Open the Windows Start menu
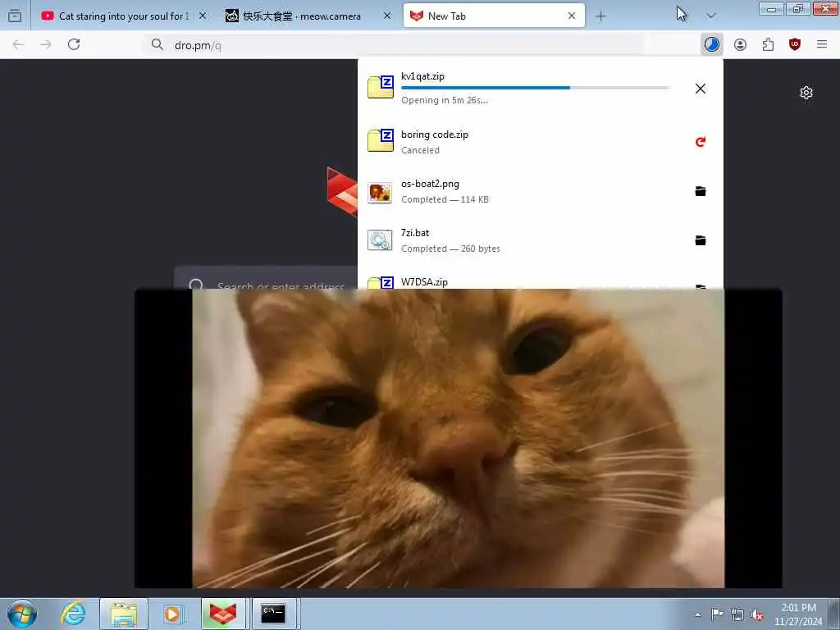The image size is (840, 630). [22, 614]
